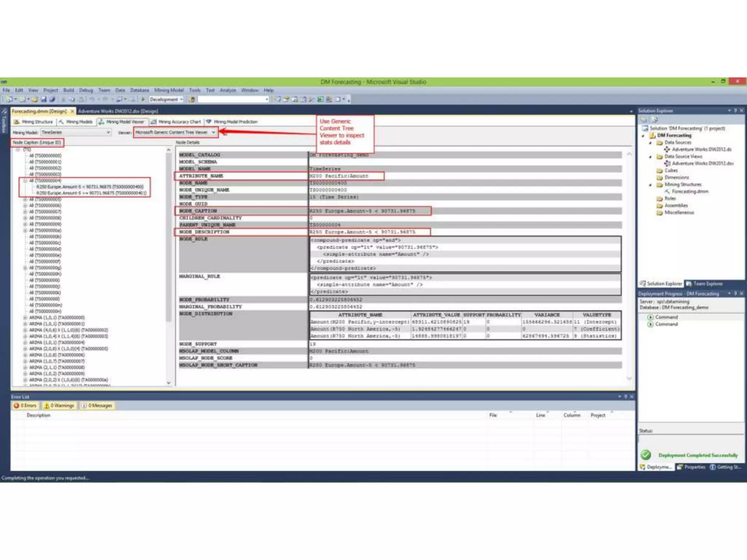Toggle the 0 Warnings filter button

(x=59, y=405)
